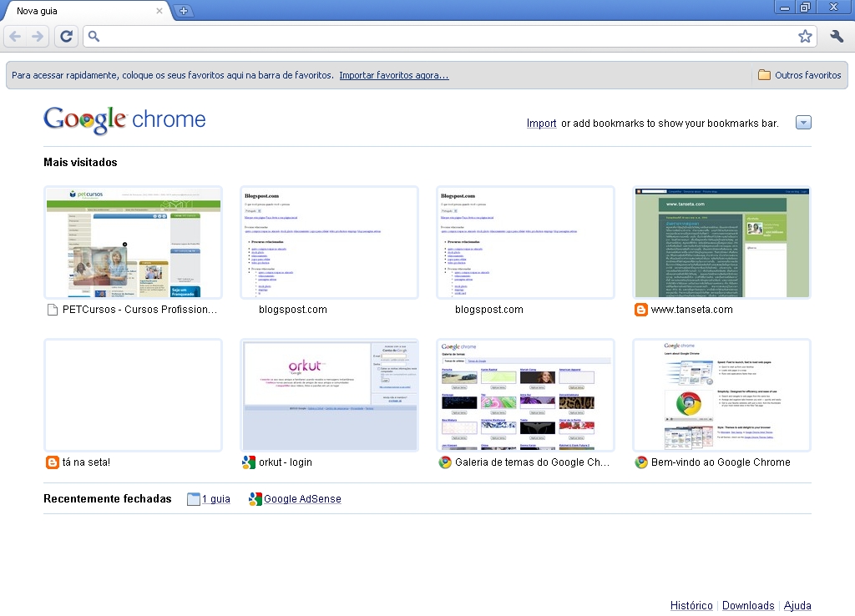Image resolution: width=855 pixels, height=616 pixels.
Task: Click the page icon beside PETCursos title
Action: coord(53,310)
